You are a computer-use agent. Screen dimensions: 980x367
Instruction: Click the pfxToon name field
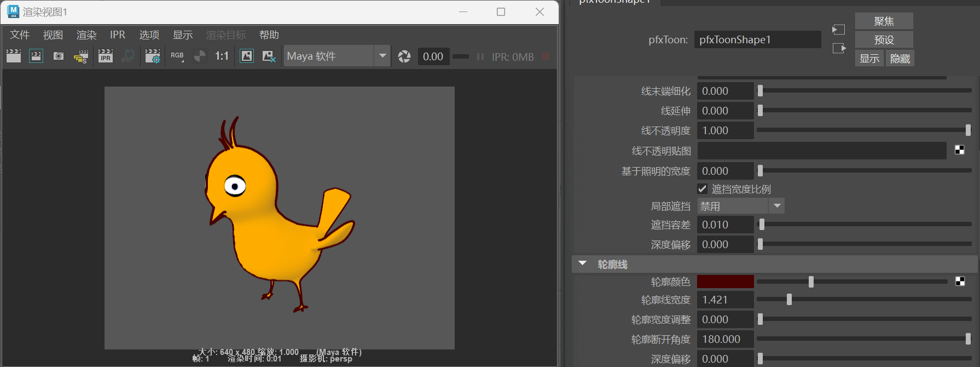click(x=758, y=39)
